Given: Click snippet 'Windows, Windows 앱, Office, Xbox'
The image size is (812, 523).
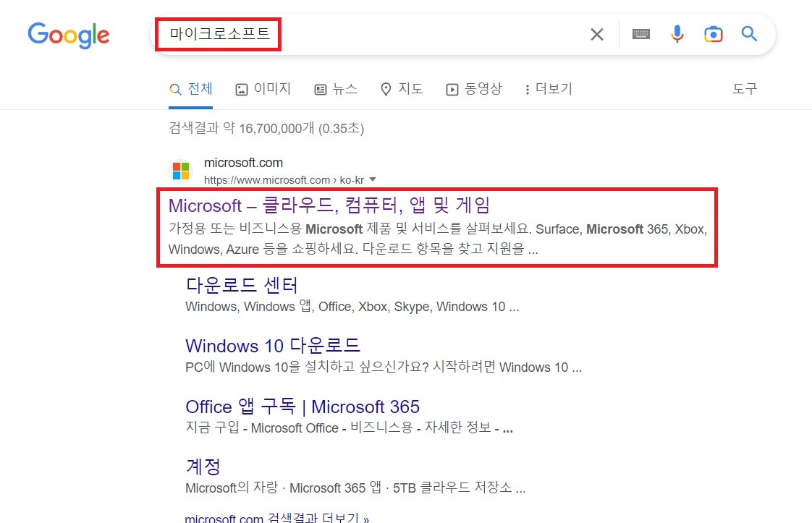Looking at the screenshot, I should tap(352, 307).
